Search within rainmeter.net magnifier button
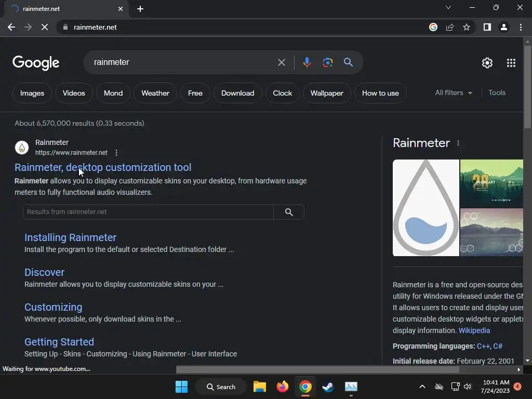 click(x=289, y=212)
